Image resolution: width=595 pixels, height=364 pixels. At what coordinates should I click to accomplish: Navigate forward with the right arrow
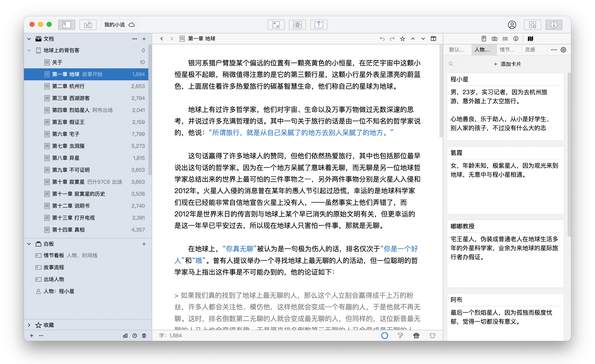coord(172,39)
